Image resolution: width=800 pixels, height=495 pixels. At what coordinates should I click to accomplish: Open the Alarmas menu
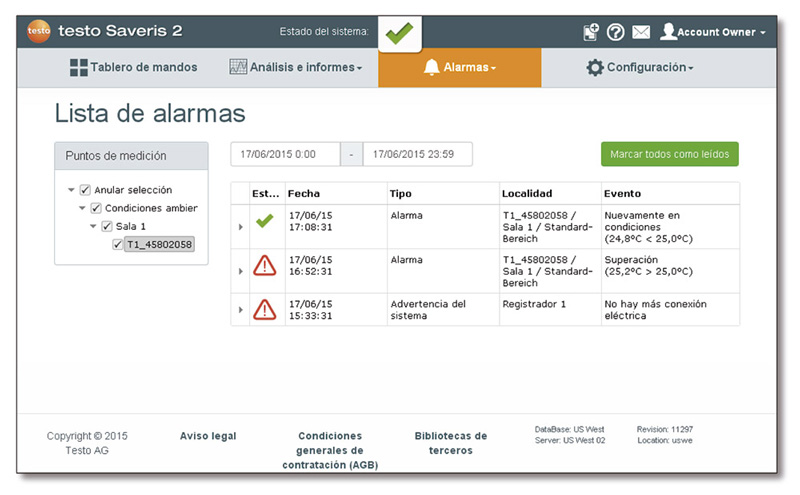[460, 67]
